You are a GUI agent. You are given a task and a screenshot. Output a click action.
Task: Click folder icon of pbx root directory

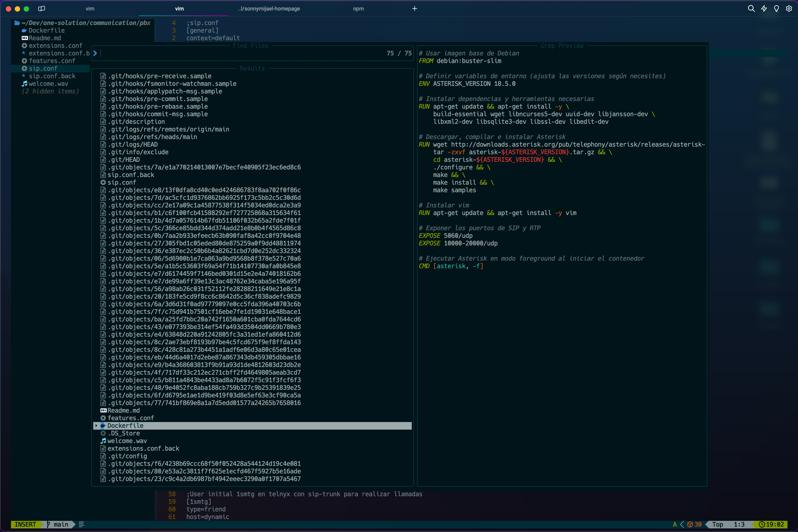(x=17, y=23)
